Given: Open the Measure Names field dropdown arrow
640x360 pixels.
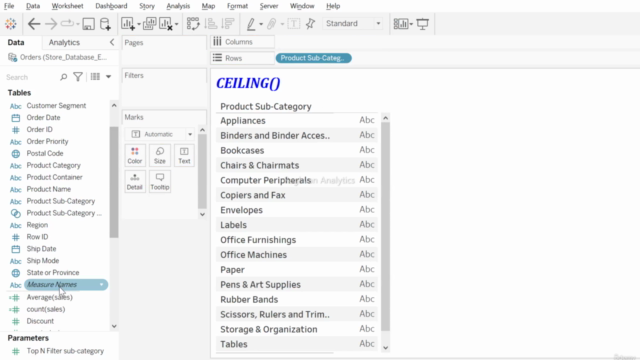Looking at the screenshot, I should click(x=101, y=284).
